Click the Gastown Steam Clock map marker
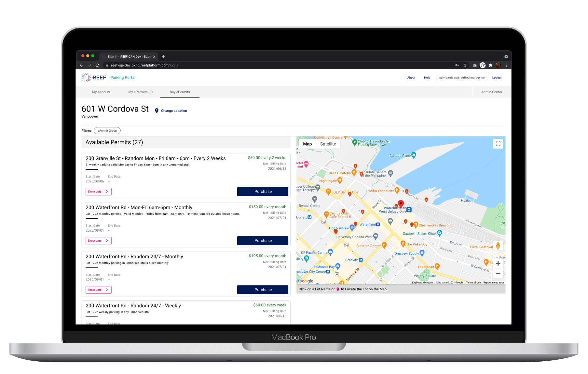This screenshot has height=374, width=588. click(440, 233)
